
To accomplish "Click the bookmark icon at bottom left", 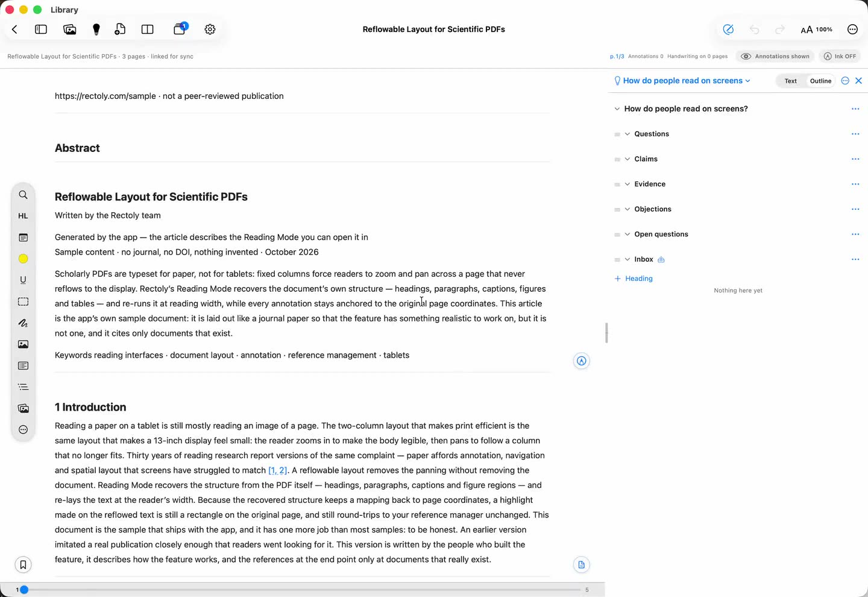I will click(x=23, y=564).
